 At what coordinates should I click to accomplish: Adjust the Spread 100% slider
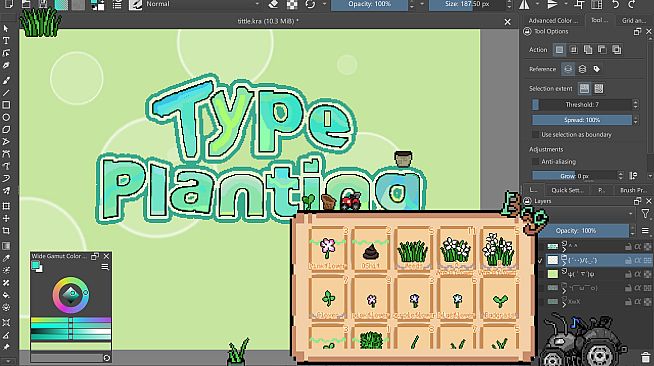point(582,120)
